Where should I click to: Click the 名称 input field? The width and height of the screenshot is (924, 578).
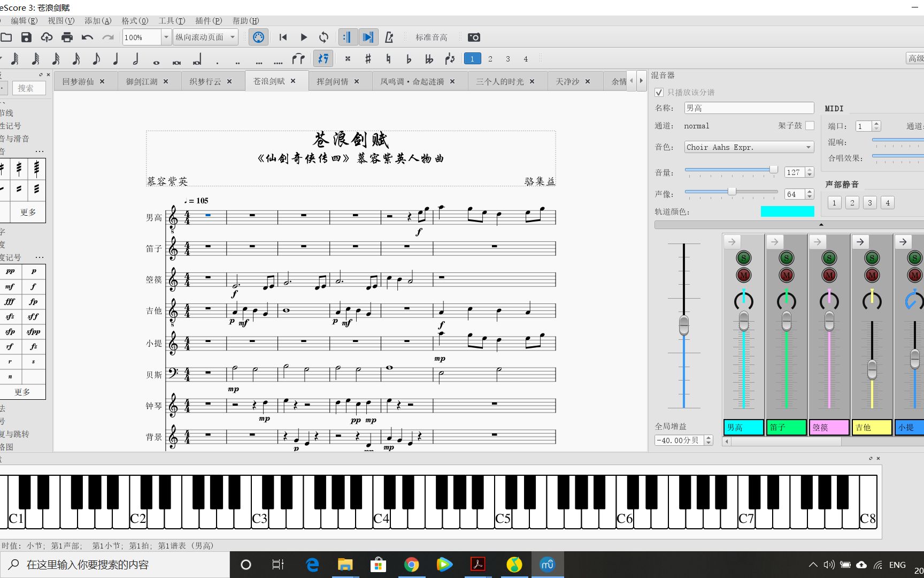pos(749,108)
